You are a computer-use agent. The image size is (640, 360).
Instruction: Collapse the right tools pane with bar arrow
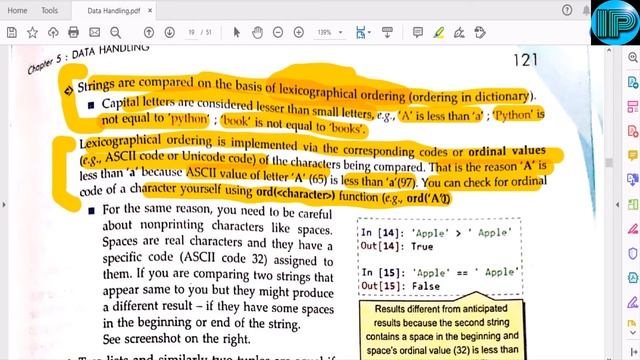point(633,352)
